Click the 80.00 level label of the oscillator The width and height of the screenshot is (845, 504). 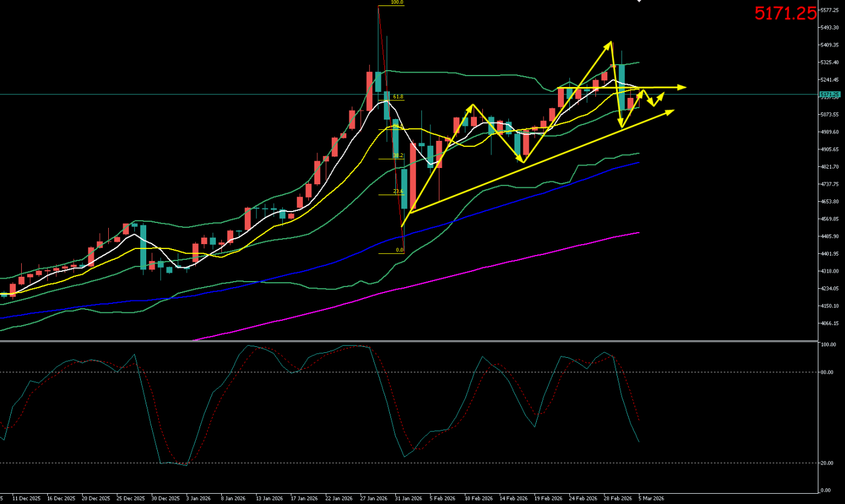[827, 372]
